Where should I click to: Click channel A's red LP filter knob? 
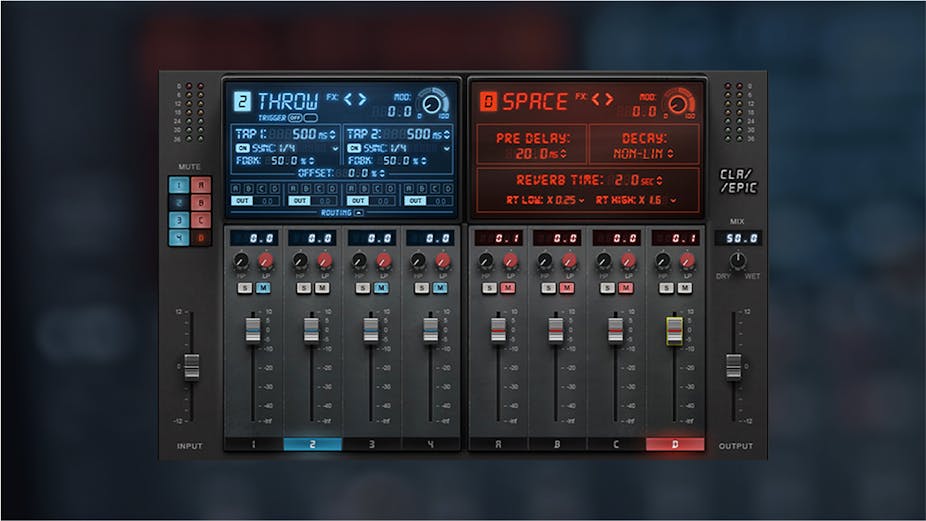(510, 262)
